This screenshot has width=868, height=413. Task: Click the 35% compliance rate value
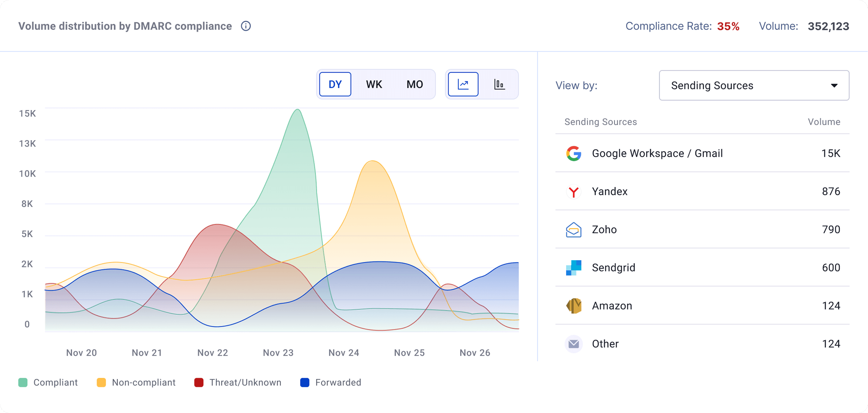[728, 26]
